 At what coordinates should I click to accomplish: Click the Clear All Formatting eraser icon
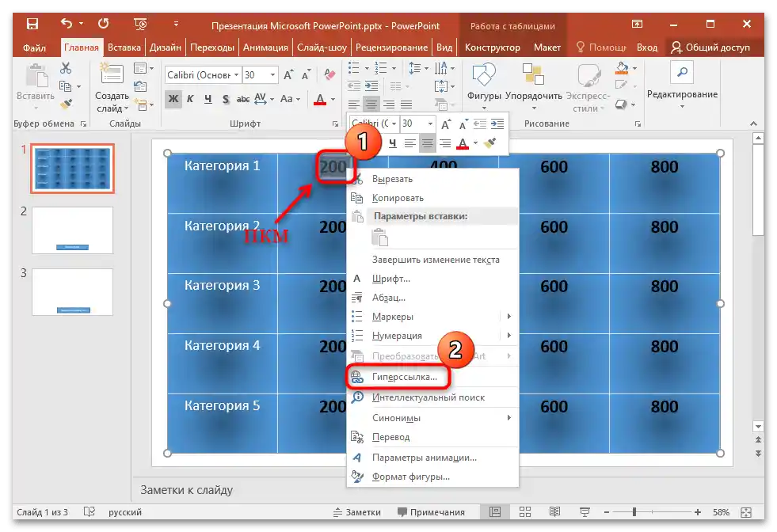click(x=331, y=74)
